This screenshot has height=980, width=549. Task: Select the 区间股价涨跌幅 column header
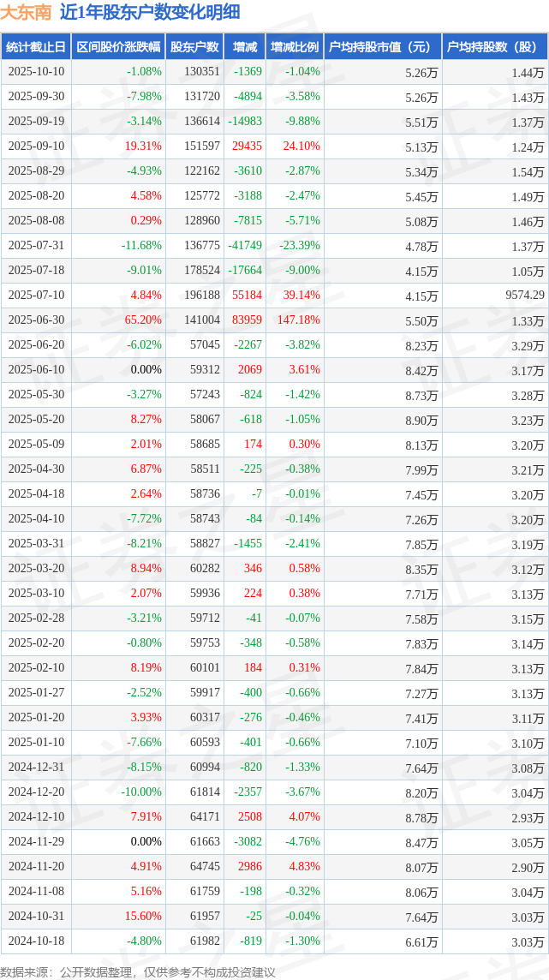pos(117,47)
